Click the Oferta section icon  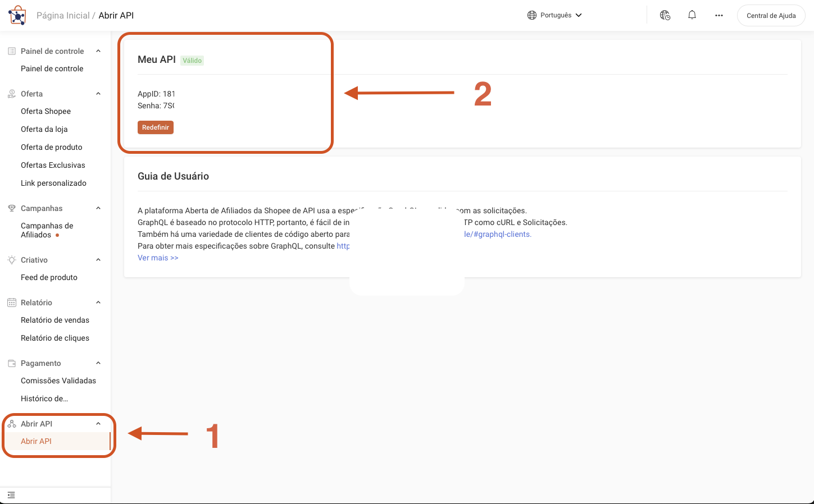tap(12, 94)
